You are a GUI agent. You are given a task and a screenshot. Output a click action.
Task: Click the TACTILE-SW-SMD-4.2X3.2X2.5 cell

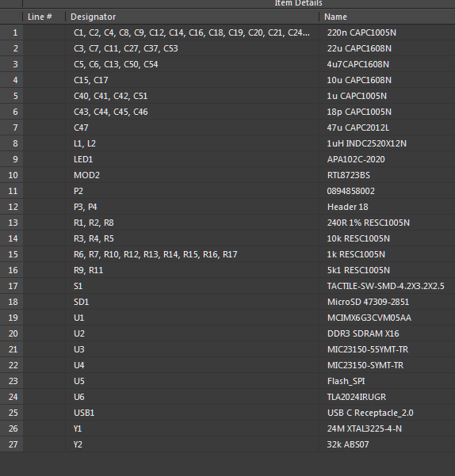tap(388, 286)
